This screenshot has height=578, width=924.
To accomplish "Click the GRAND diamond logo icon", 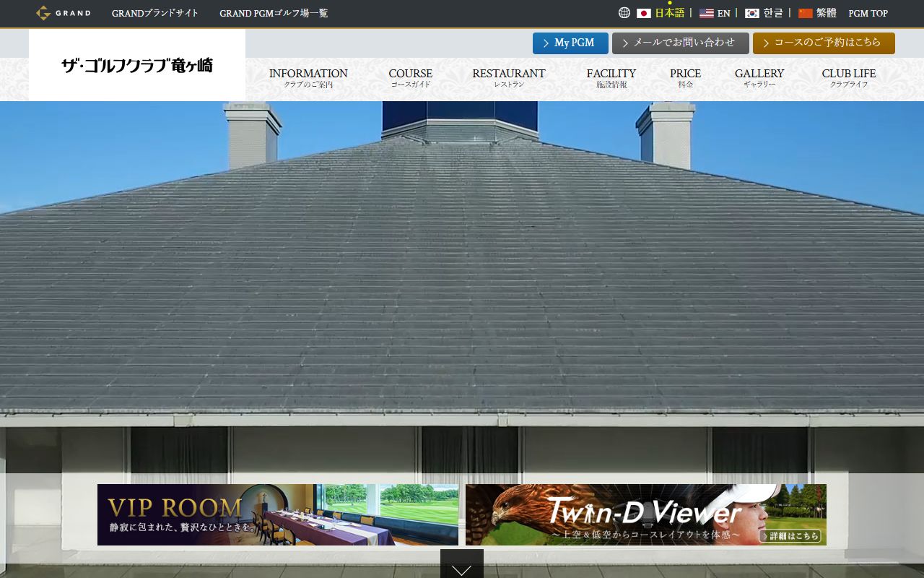I will [x=43, y=13].
